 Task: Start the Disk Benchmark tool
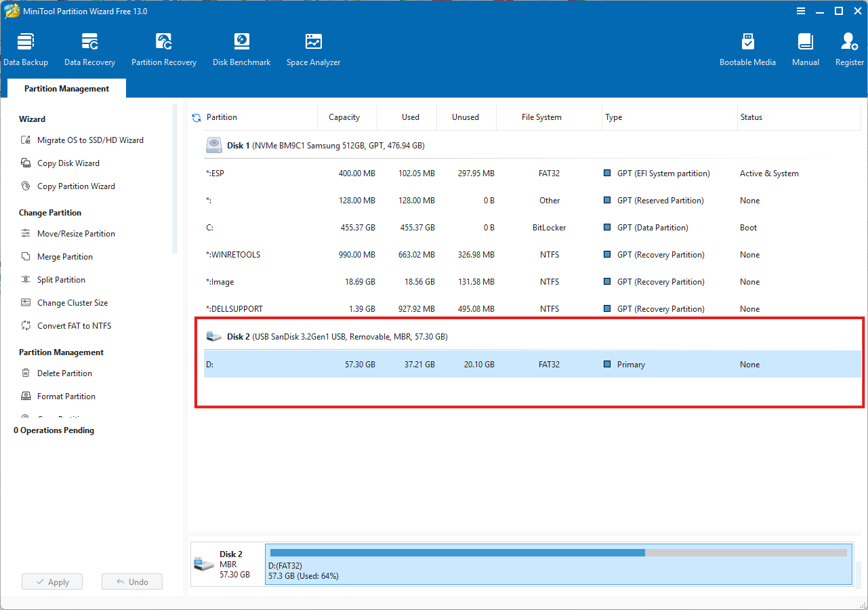pos(241,49)
